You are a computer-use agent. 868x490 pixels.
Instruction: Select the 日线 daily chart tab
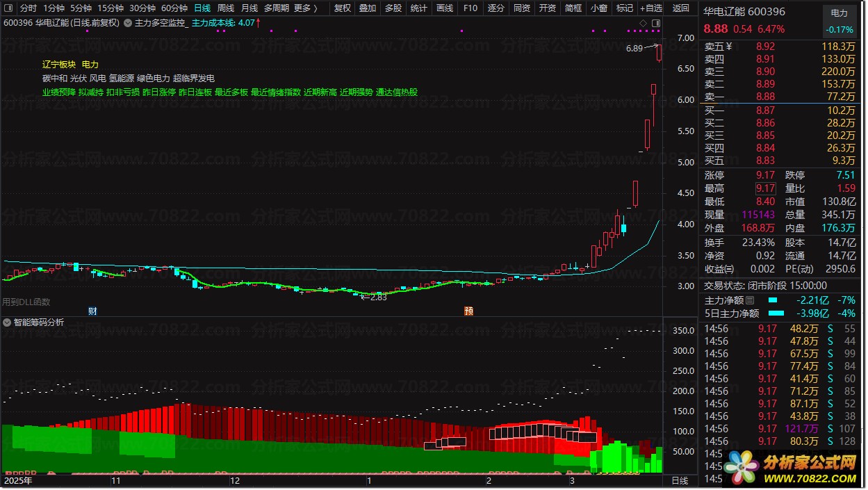pos(202,8)
